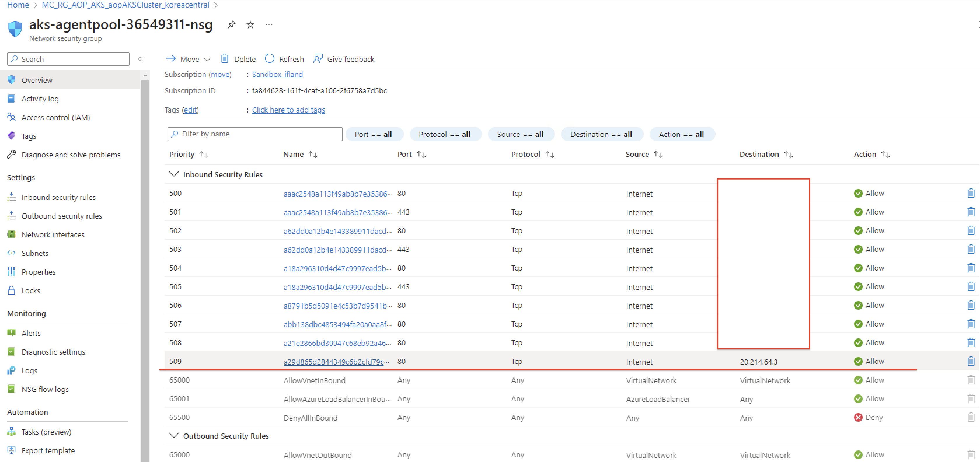The image size is (980, 462).
Task: Sort rules by Priority column arrows
Action: (x=203, y=154)
